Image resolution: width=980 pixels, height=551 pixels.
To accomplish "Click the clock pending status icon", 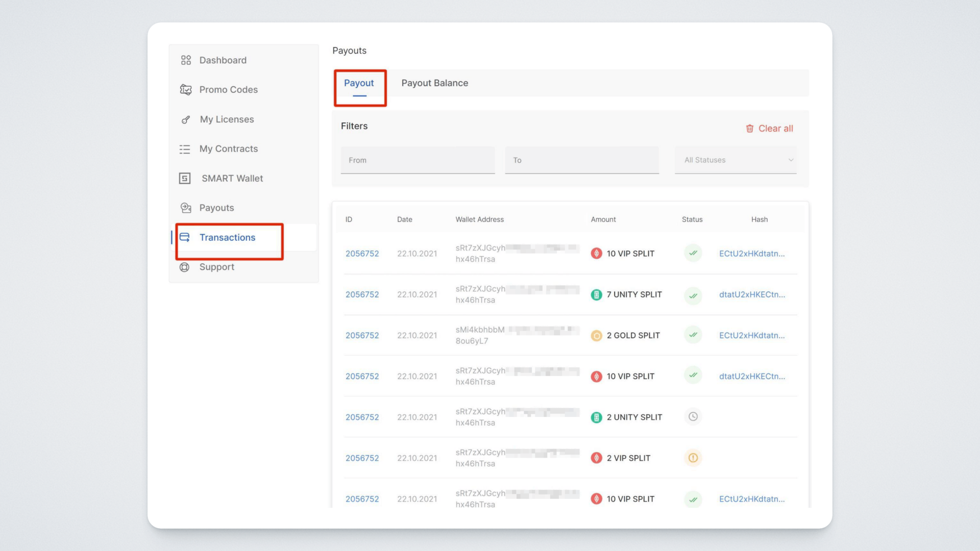I will [693, 417].
